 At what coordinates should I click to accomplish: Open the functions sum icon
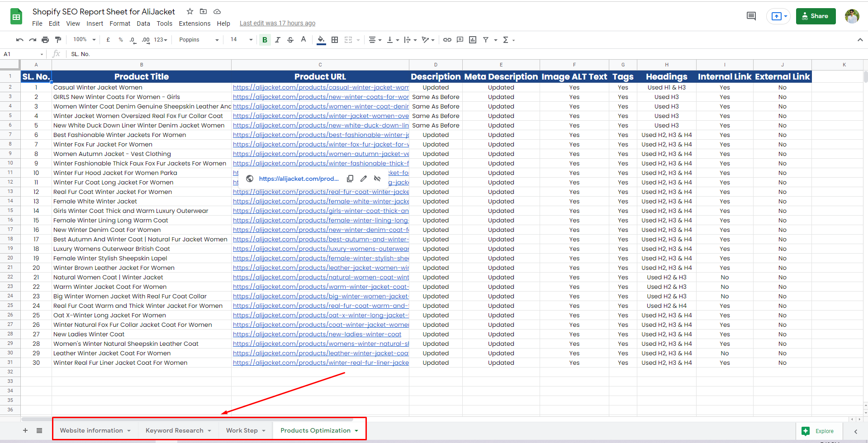click(x=506, y=40)
